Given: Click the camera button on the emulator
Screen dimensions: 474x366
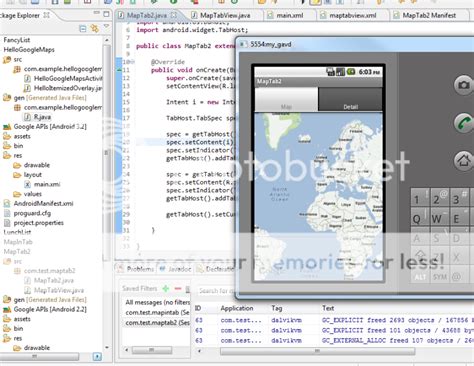Looking at the screenshot, I should click(x=463, y=85).
